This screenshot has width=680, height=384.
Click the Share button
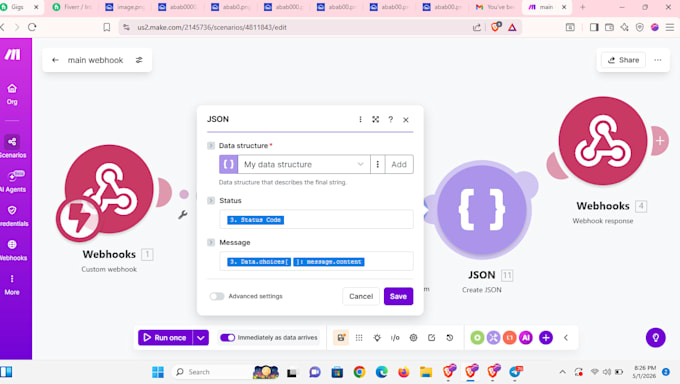[623, 60]
